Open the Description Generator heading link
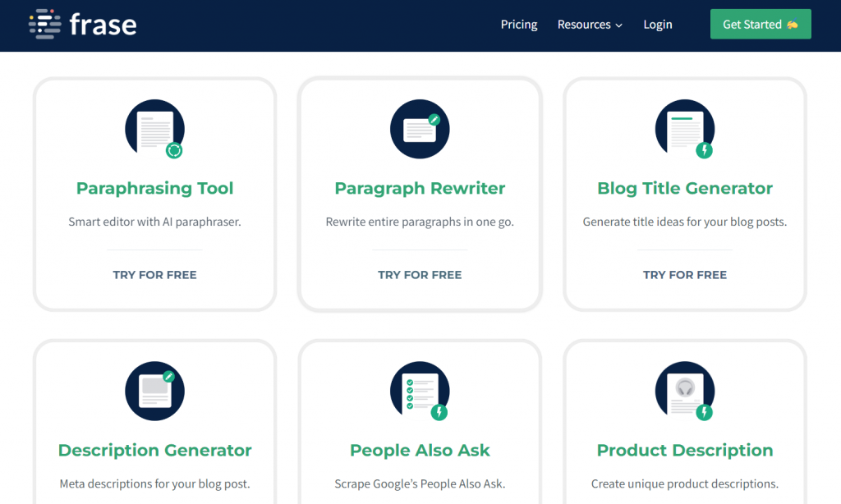This screenshot has width=841, height=504. click(154, 451)
